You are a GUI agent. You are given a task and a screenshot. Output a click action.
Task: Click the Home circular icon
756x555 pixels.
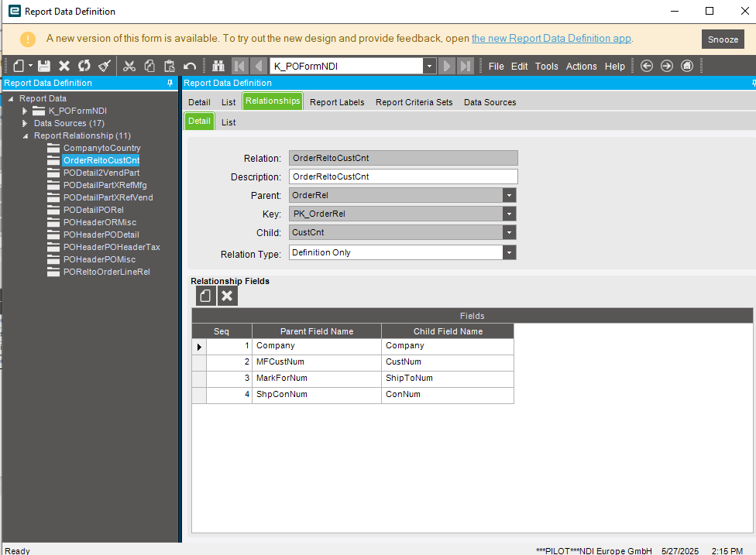click(x=687, y=66)
